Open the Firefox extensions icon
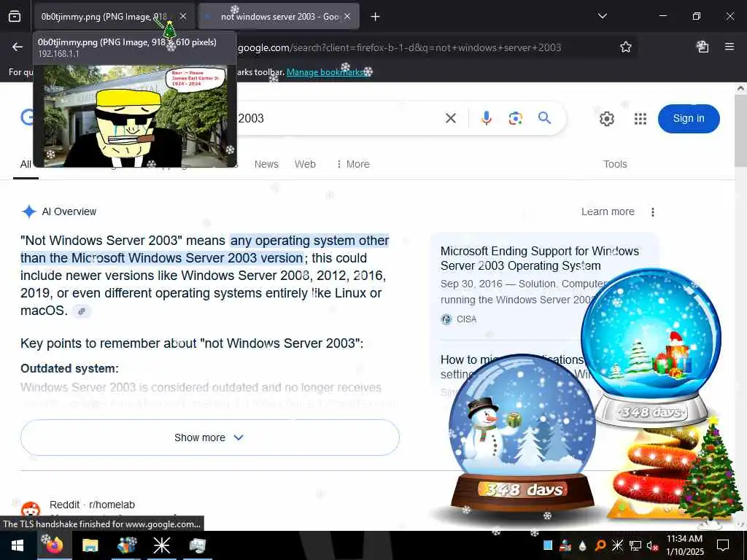Viewport: 747px width, 560px height. tap(703, 47)
